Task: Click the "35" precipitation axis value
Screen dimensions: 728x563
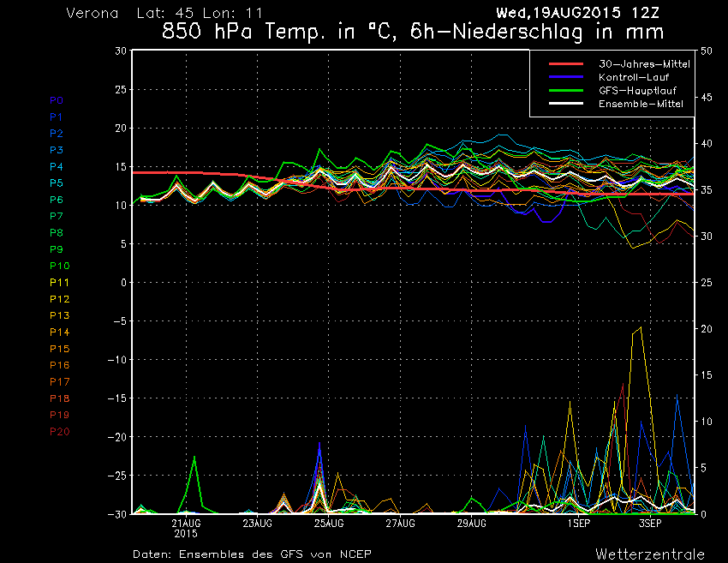Action: pyautogui.click(x=707, y=190)
